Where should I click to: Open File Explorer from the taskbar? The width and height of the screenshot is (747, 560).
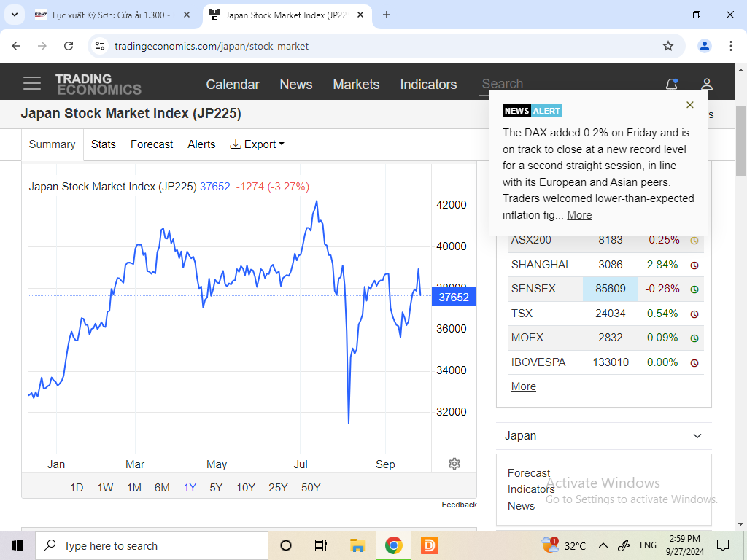point(357,545)
